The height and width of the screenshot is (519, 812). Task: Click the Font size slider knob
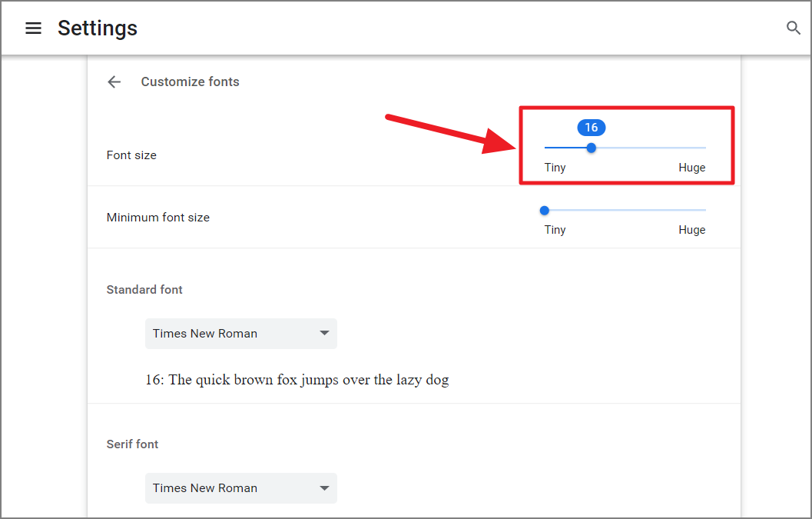pyautogui.click(x=591, y=148)
